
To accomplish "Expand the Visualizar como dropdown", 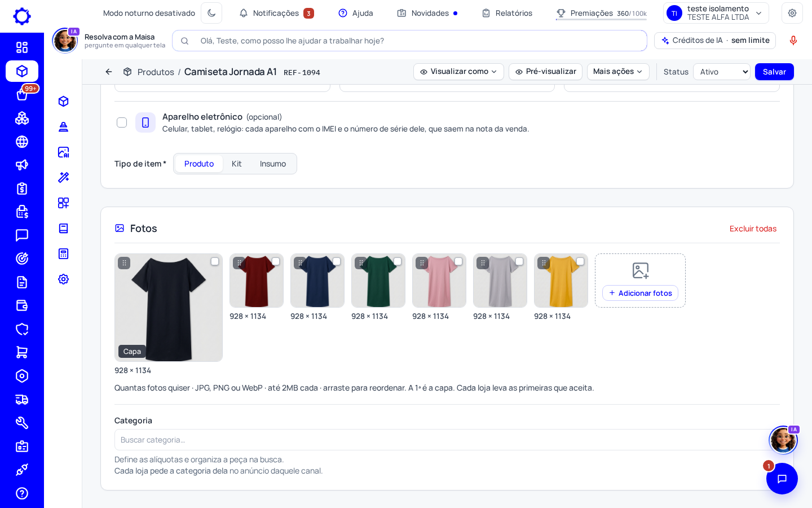I will click(458, 72).
